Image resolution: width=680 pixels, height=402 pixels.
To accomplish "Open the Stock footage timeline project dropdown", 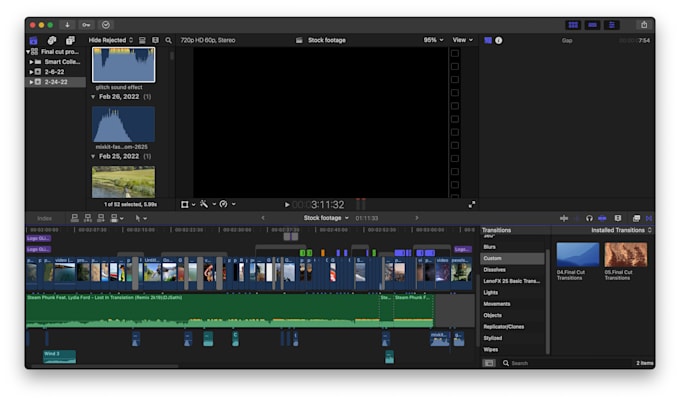I will pyautogui.click(x=326, y=218).
